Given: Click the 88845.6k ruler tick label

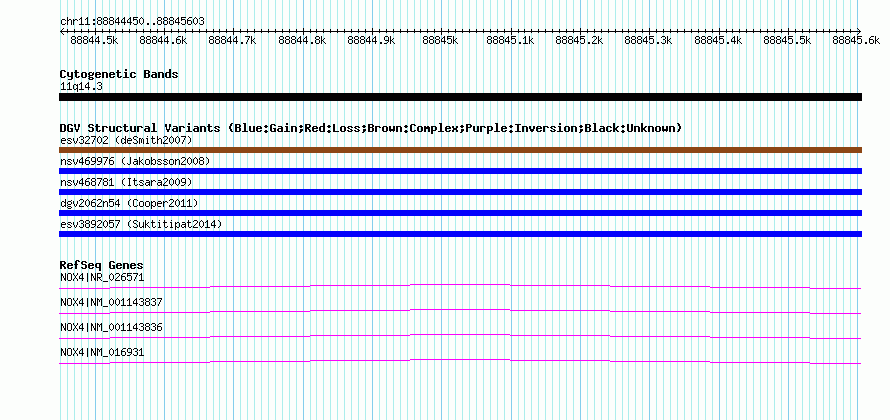Looking at the screenshot, I should coord(857,40).
